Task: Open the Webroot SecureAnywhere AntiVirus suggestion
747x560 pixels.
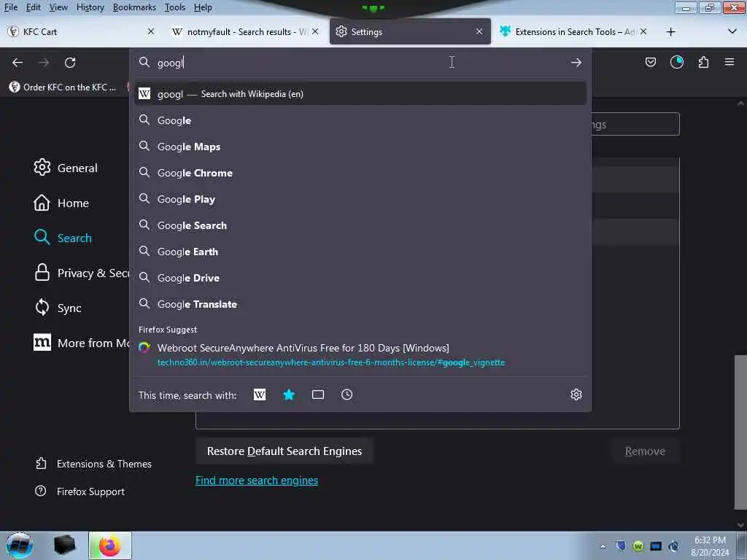Action: coord(360,355)
